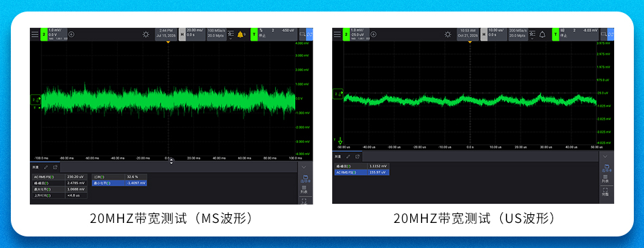Viewport: 644px width, 248px height.
Task: Click the blue waveform icon in right scope toolbar
Action: (x=611, y=35)
